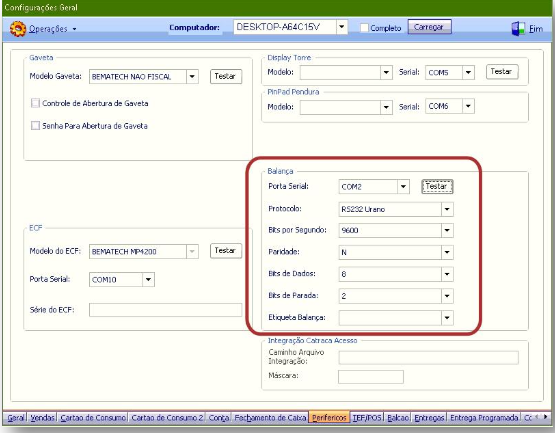
Task: Expand the Balança Protocolo dropdown
Action: [447, 209]
